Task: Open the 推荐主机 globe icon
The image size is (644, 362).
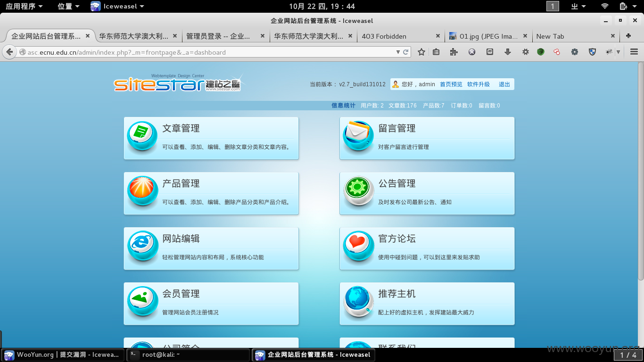Action: 358,301
